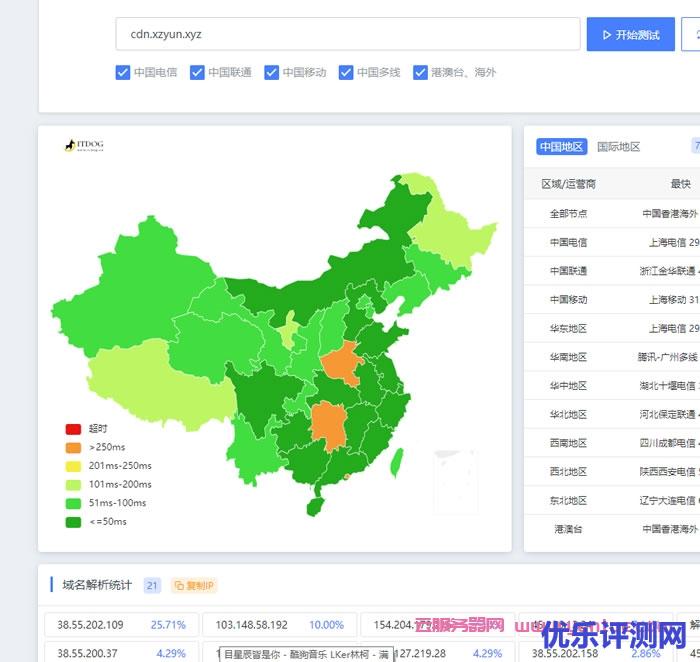The image size is (700, 662).
Task: Uncheck the 中国联通 checkbox
Action: click(x=197, y=72)
